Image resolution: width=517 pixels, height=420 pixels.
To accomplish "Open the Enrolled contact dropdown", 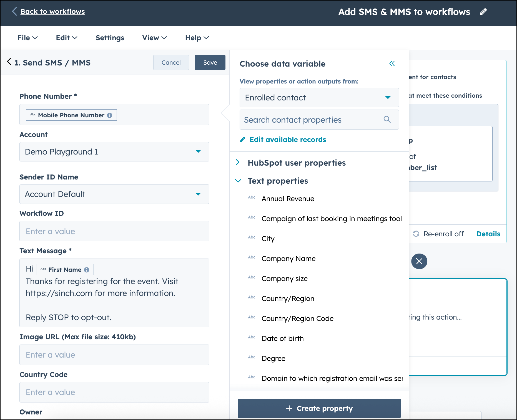I will [x=319, y=98].
